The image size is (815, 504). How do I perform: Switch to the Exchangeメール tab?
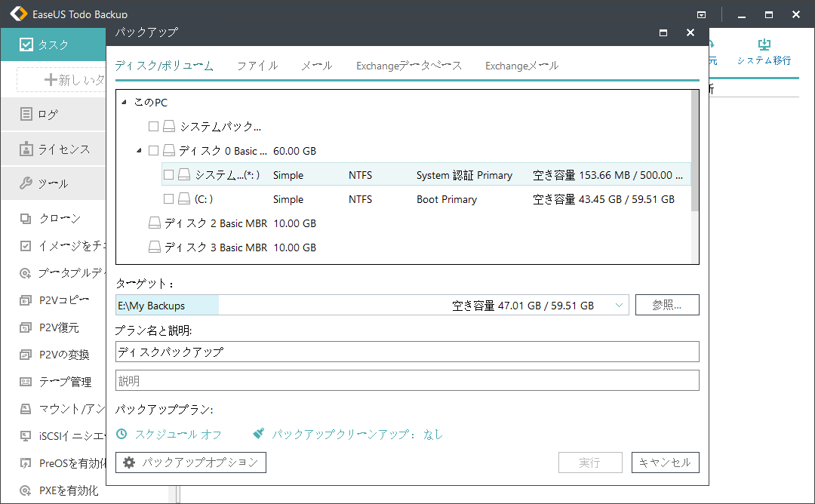pyautogui.click(x=522, y=66)
